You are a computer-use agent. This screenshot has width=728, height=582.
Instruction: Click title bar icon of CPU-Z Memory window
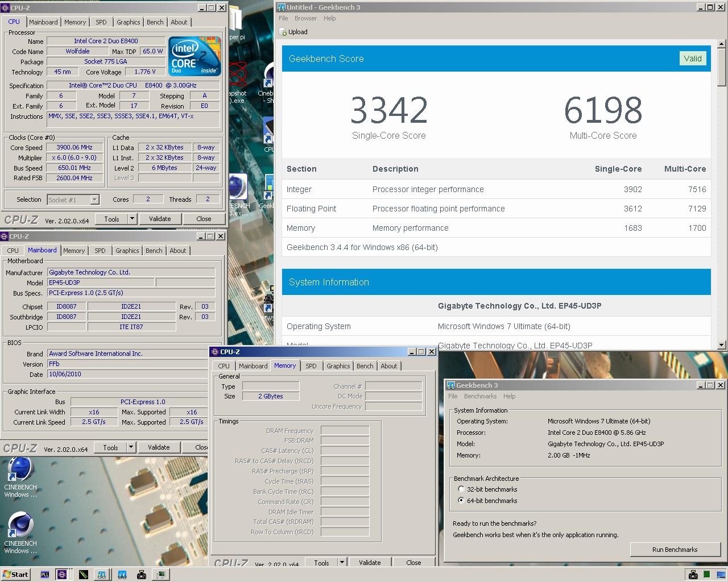[215, 352]
